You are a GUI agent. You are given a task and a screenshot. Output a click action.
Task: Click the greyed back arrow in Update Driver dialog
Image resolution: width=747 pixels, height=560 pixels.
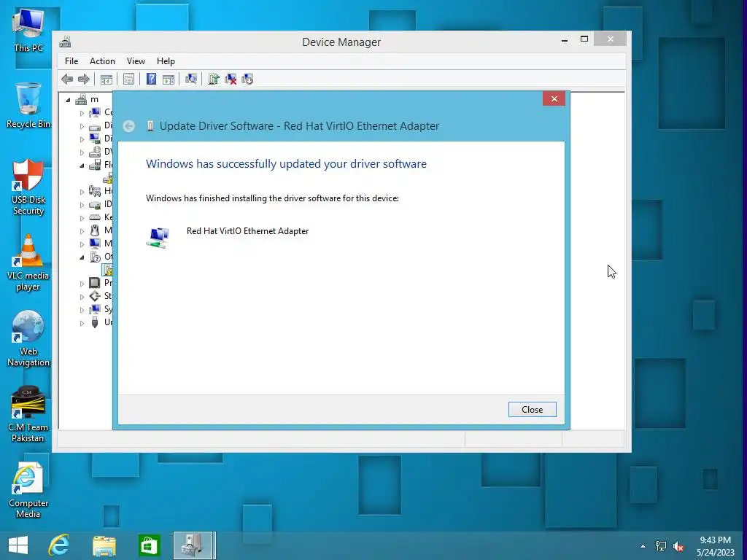click(128, 126)
